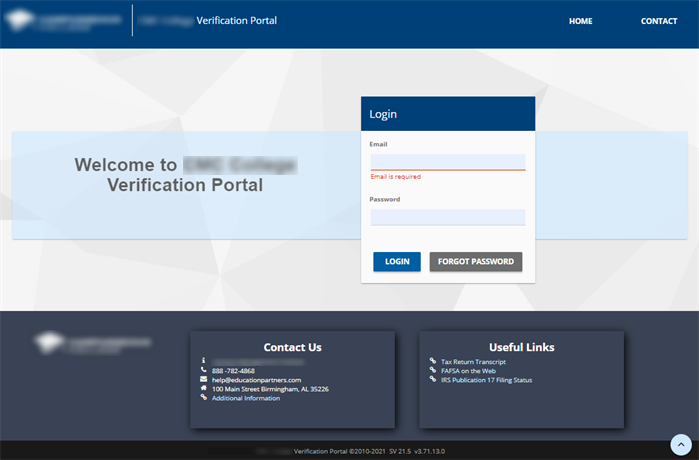Click the link icon beside IRS Publication 17

tap(432, 380)
